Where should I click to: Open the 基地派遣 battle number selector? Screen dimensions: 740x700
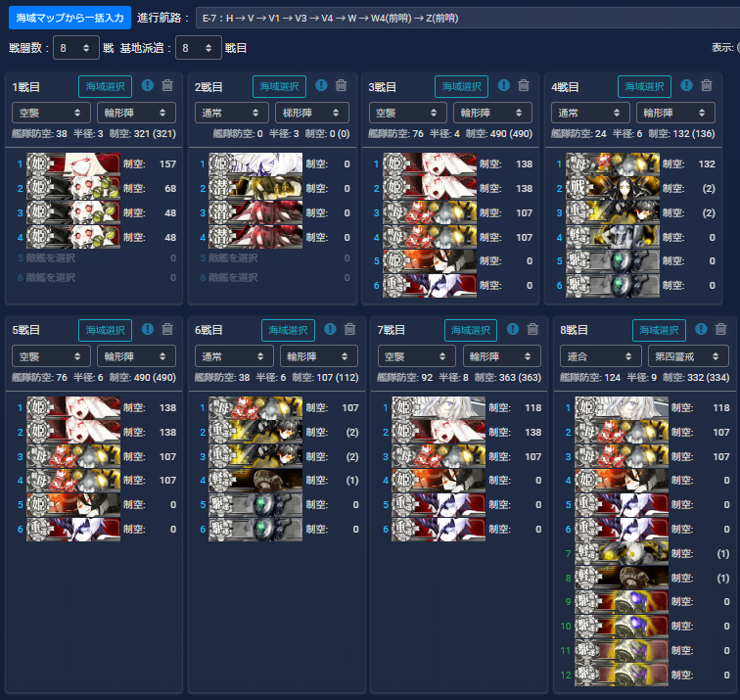pos(198,48)
